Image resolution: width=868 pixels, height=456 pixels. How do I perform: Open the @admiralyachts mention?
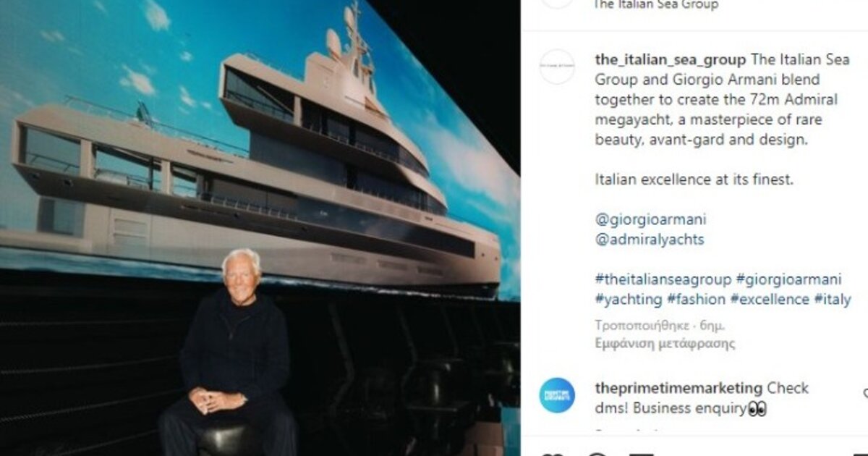(x=649, y=239)
